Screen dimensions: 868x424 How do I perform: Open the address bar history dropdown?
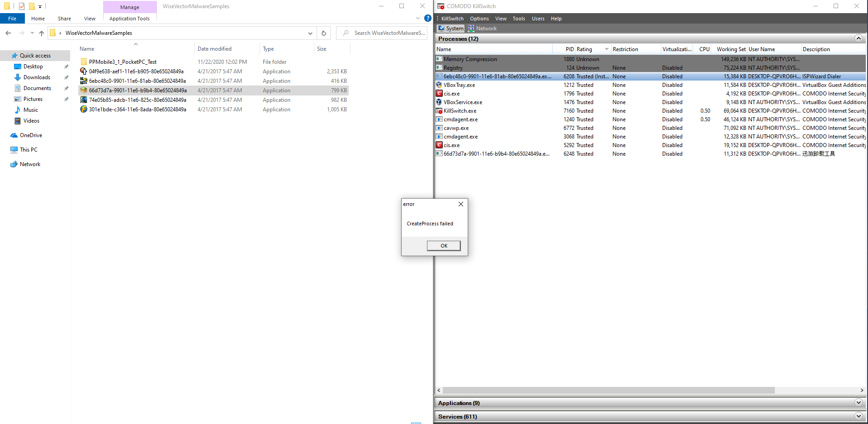point(310,33)
